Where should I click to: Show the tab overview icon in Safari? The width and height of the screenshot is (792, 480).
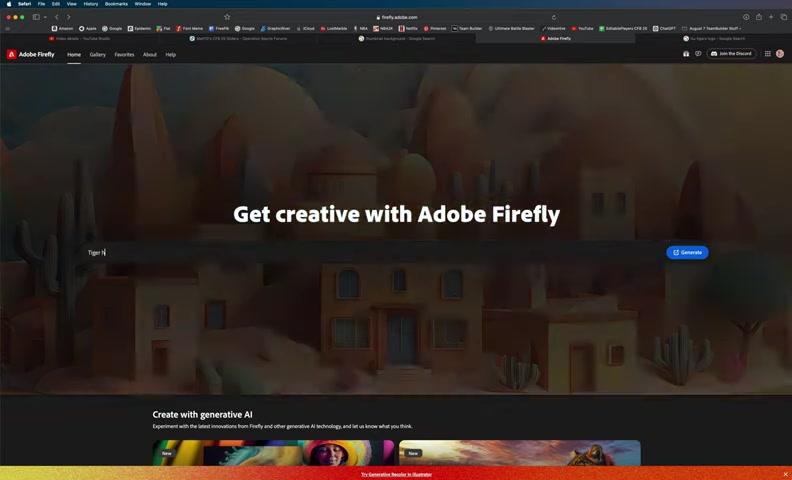[x=783, y=17]
